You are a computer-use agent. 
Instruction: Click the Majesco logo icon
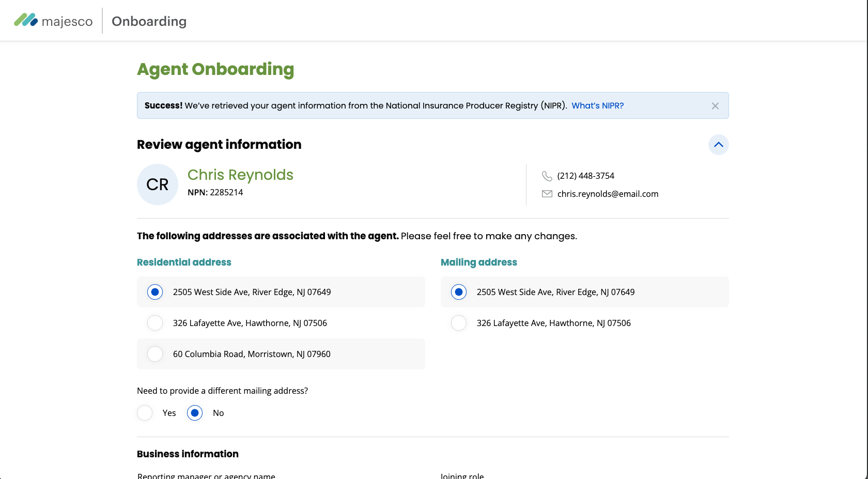pos(26,20)
